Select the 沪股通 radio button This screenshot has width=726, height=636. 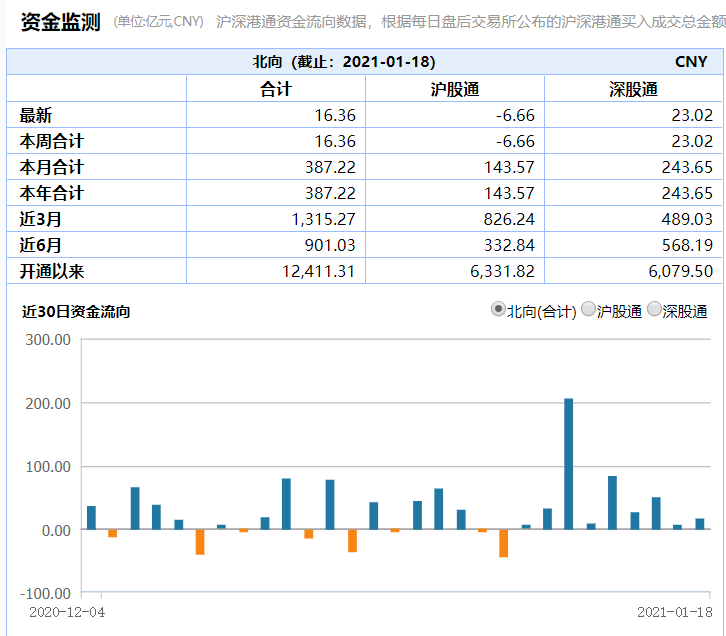click(x=589, y=310)
